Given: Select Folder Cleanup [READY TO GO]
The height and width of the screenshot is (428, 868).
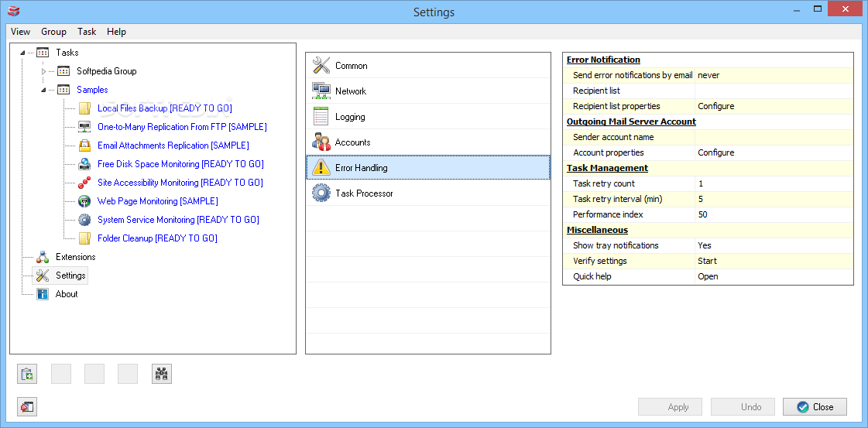Looking at the screenshot, I should point(157,238).
